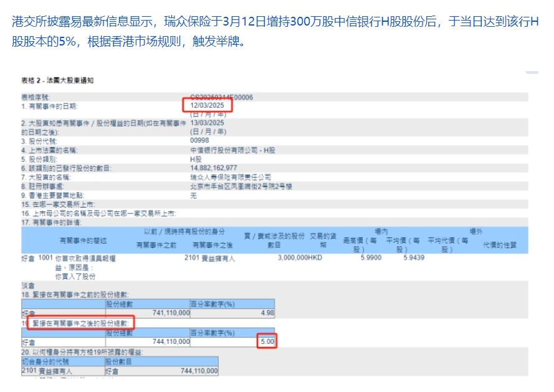Click the highest price 5.9900
The width and height of the screenshot is (554, 392).
pos(371,257)
